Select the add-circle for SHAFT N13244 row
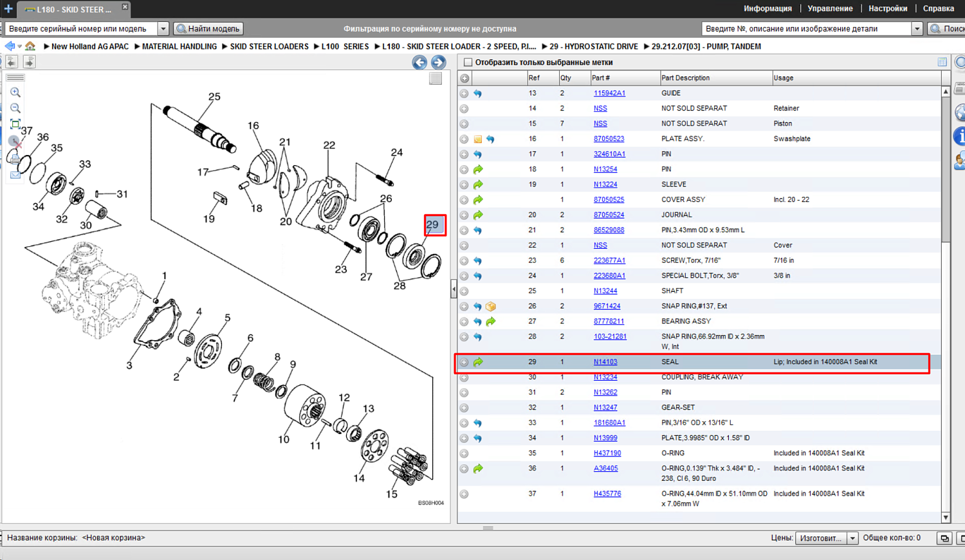The width and height of the screenshot is (965, 560). [464, 291]
